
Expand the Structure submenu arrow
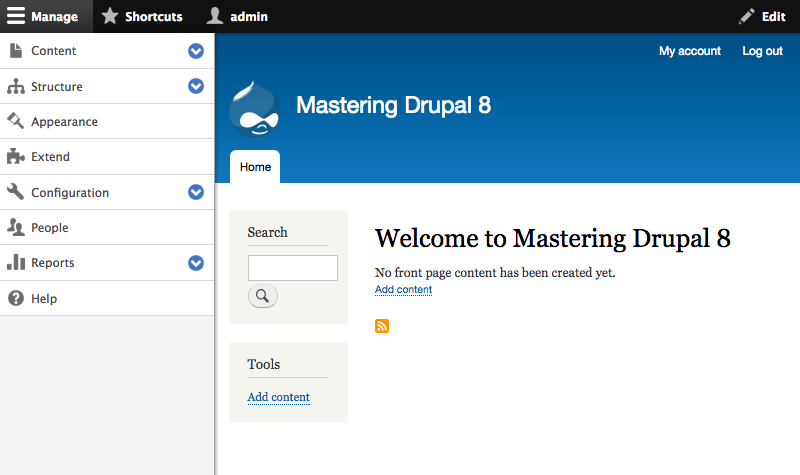pyautogui.click(x=196, y=86)
